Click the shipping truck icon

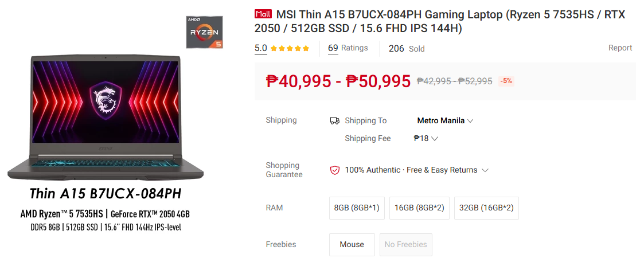tap(335, 121)
